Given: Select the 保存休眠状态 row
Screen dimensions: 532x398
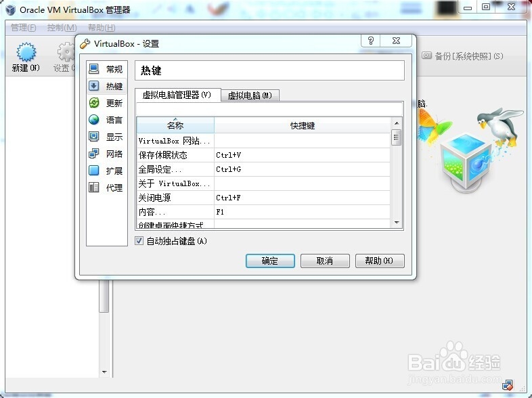Looking at the screenshot, I should pos(263,155).
